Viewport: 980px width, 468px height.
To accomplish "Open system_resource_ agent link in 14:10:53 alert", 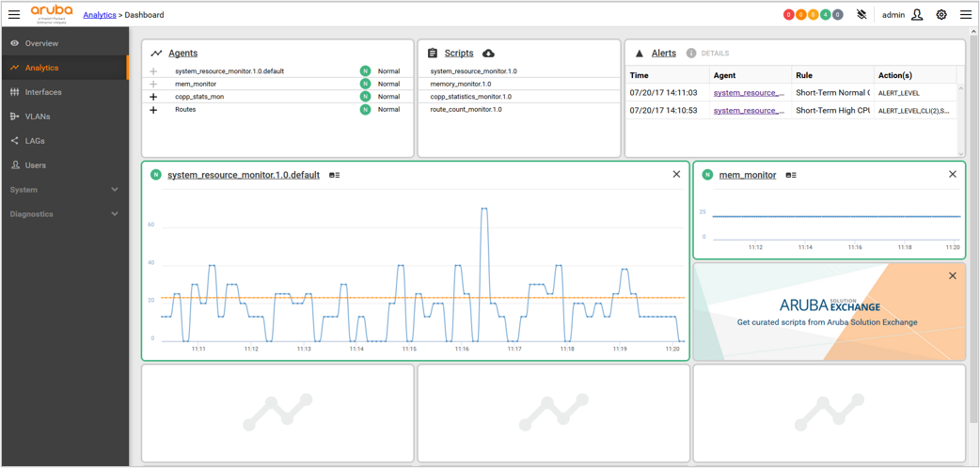I will [750, 110].
